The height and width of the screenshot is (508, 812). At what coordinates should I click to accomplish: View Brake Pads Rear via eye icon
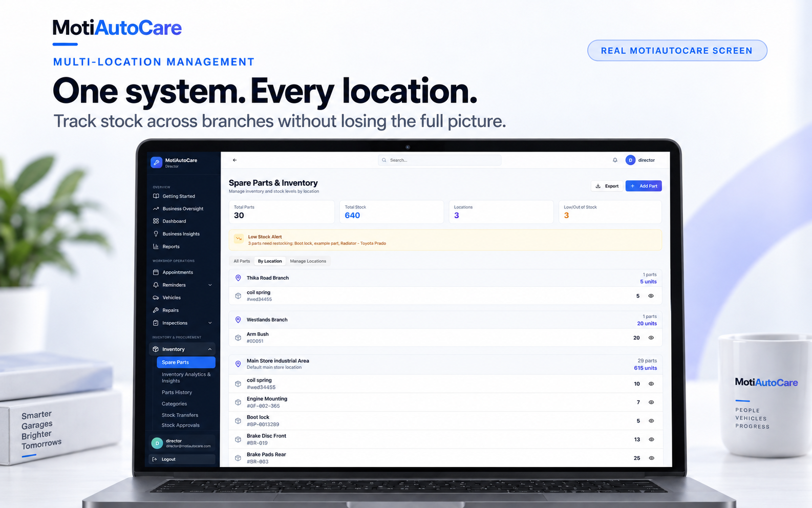(x=651, y=458)
